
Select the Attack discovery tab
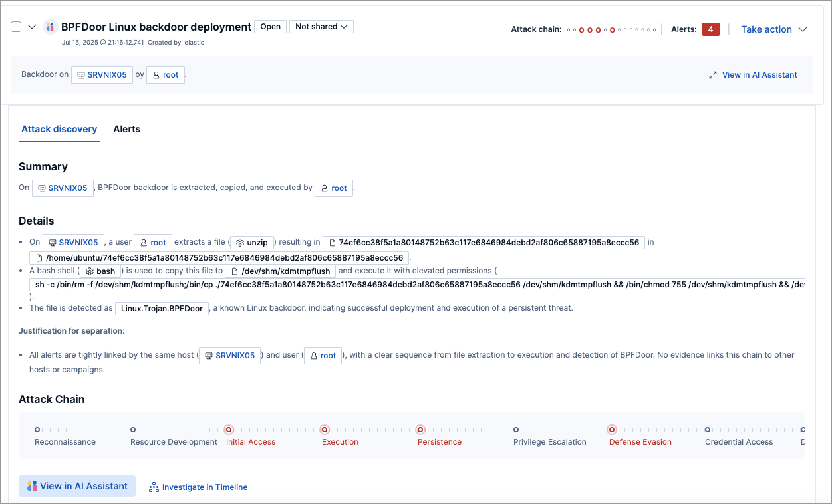coord(59,129)
